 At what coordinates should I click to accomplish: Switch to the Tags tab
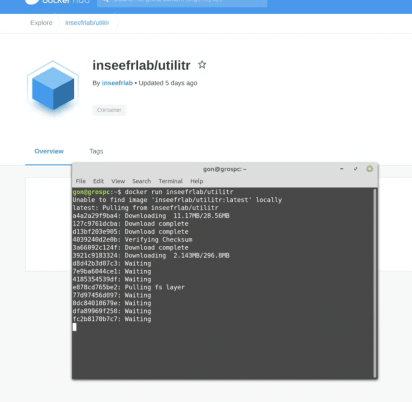96,151
